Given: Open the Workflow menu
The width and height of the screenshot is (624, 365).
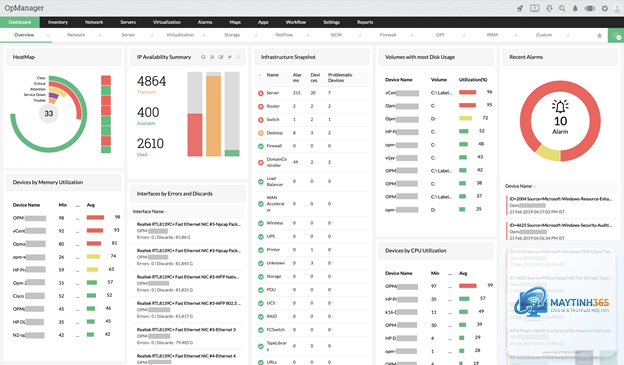Looking at the screenshot, I should pyautogui.click(x=296, y=22).
